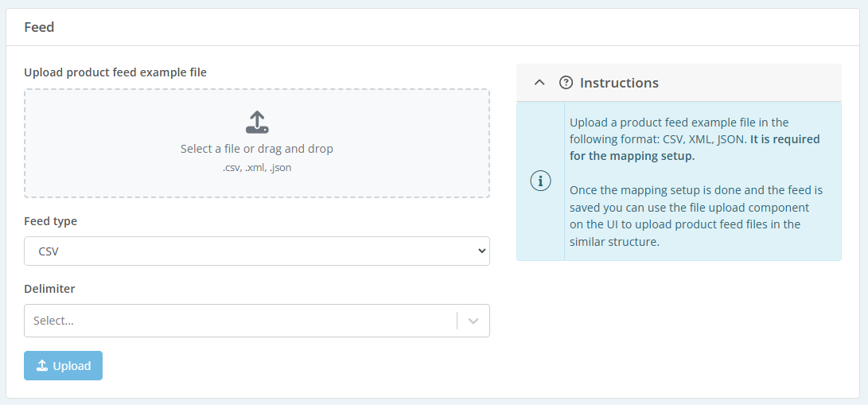Click "Select a file or drag and drop" text
The width and height of the screenshot is (868, 405).
(257, 149)
